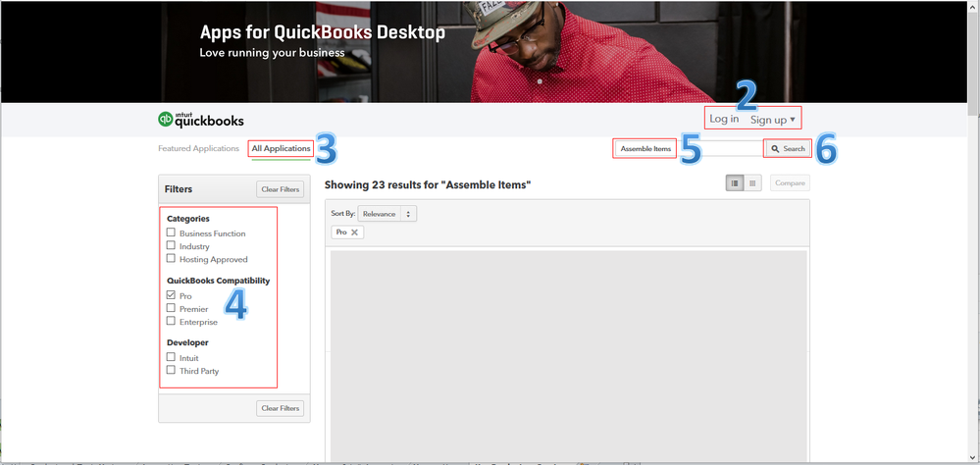Click the "Categories" section heading
The width and height of the screenshot is (980, 465).
pyautogui.click(x=188, y=219)
